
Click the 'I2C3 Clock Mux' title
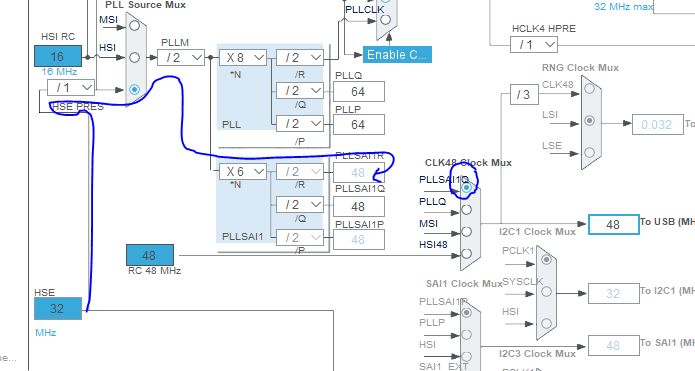point(537,354)
